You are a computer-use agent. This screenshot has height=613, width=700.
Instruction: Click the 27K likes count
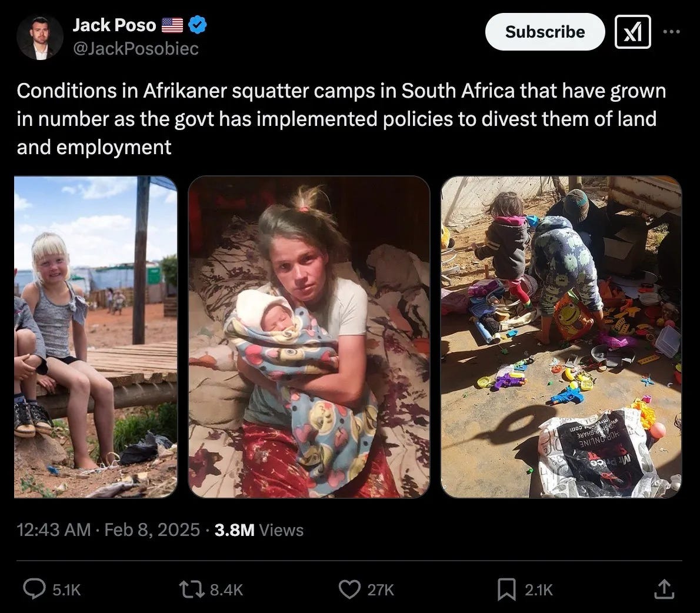pos(381,590)
